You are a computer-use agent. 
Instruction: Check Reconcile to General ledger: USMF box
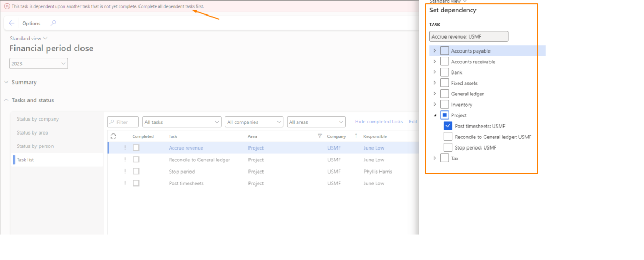(x=448, y=137)
